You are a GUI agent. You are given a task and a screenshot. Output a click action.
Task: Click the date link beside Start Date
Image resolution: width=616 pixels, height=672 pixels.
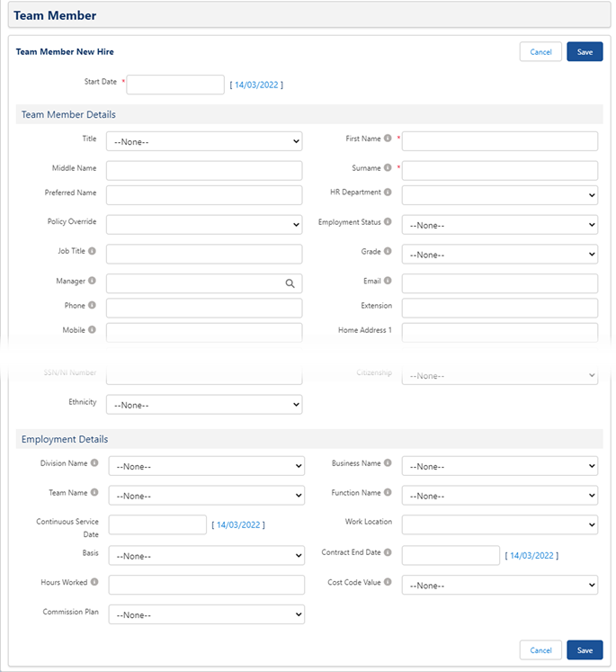[256, 85]
